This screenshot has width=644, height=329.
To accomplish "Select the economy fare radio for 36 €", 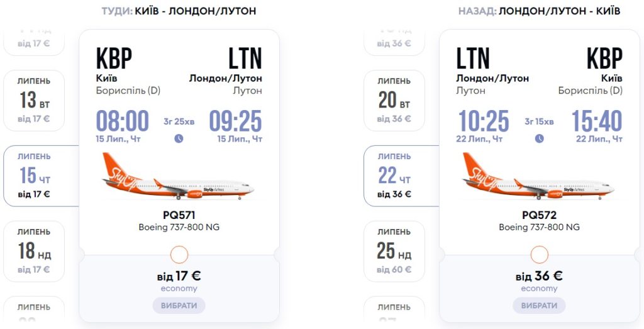I will coord(539,255).
